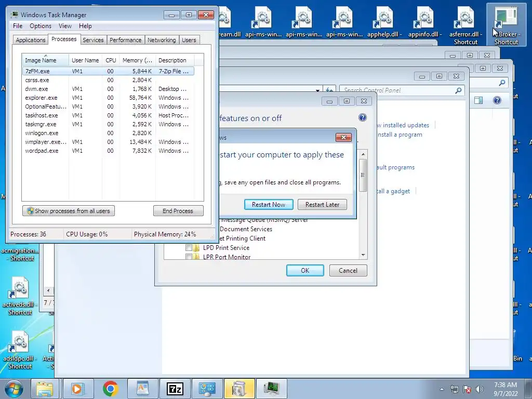Image resolution: width=532 pixels, height=399 pixels.
Task: Switch to the Applications tab
Action: pyautogui.click(x=31, y=40)
